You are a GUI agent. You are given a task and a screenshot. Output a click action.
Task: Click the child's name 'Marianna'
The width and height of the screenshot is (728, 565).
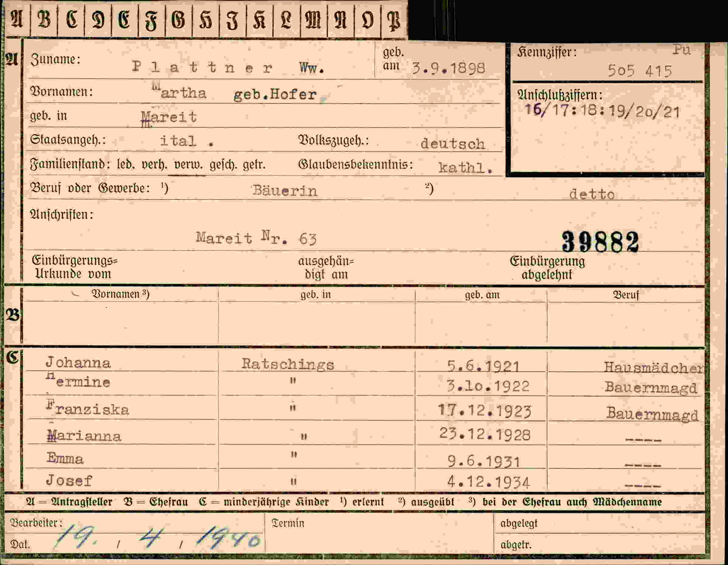coord(84,436)
